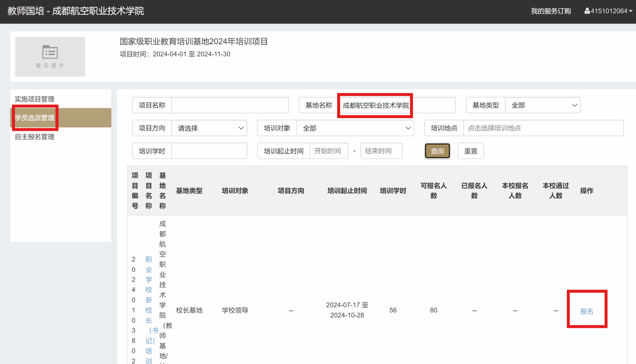This screenshot has width=636, height=364.
Task: Select 学员选派管理 menu item
Action: (x=61, y=118)
